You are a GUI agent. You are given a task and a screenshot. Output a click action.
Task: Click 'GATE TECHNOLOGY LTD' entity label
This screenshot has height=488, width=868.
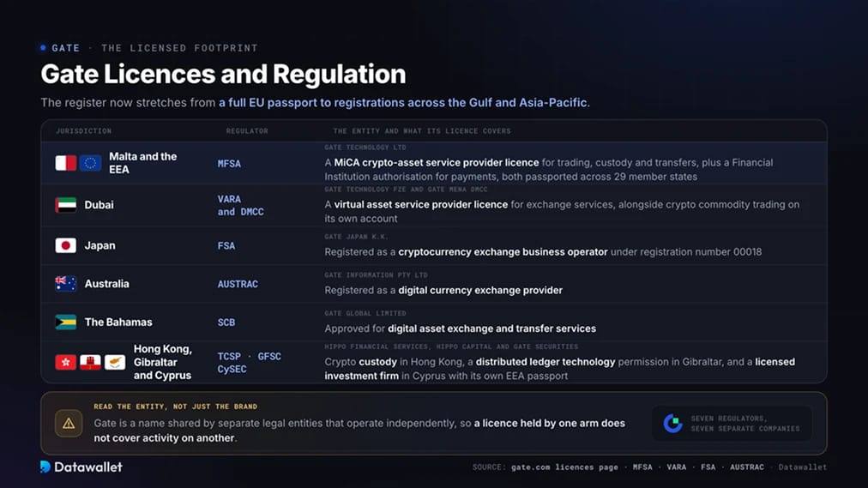click(365, 148)
